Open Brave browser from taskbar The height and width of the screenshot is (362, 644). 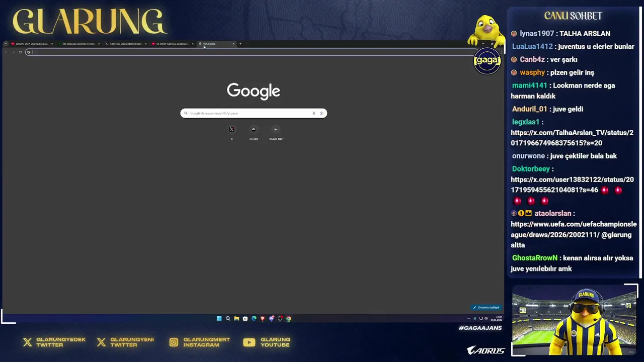[263, 318]
